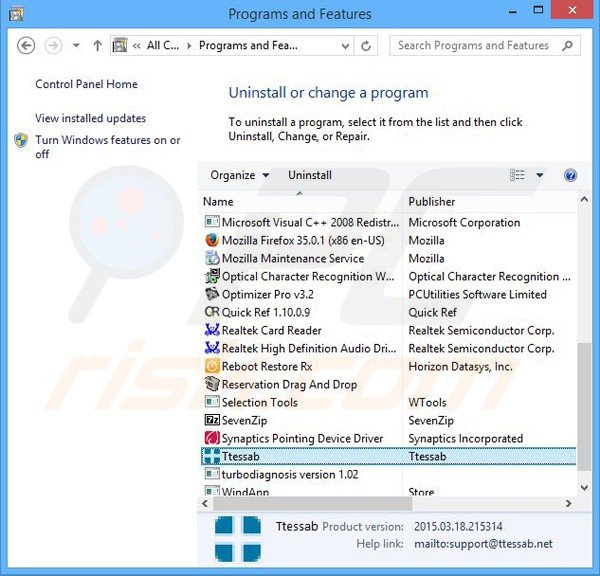The image size is (600, 576).
Task: Open View installed updates
Action: click(x=91, y=118)
